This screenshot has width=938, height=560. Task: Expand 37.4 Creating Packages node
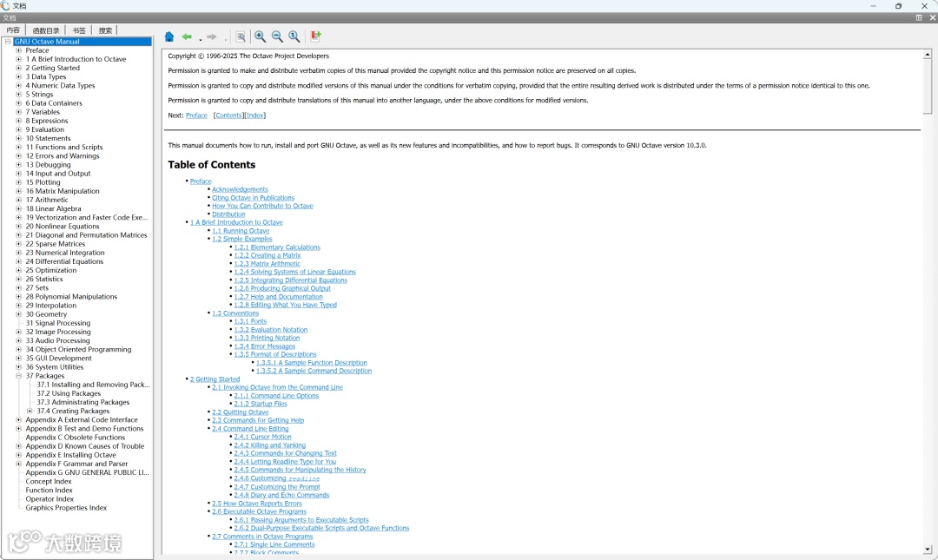click(x=30, y=411)
